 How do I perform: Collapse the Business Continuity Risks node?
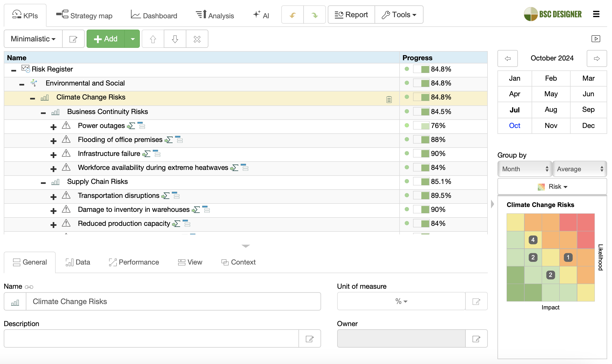pyautogui.click(x=43, y=113)
